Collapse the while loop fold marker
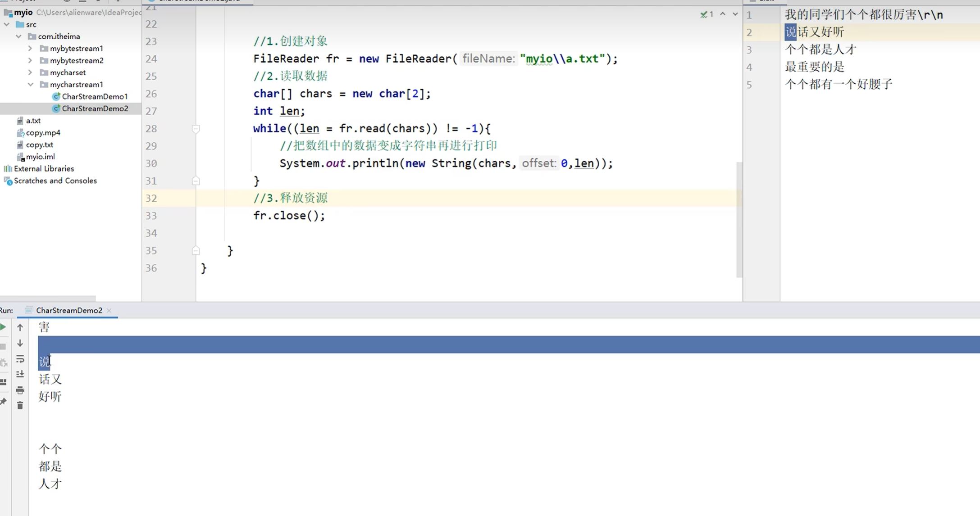The image size is (980, 516). click(196, 129)
